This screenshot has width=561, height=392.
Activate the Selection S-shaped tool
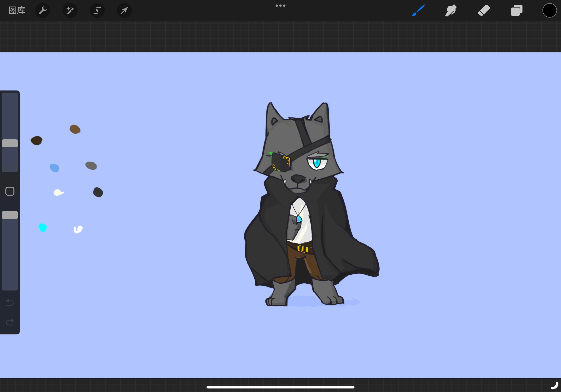coord(97,10)
